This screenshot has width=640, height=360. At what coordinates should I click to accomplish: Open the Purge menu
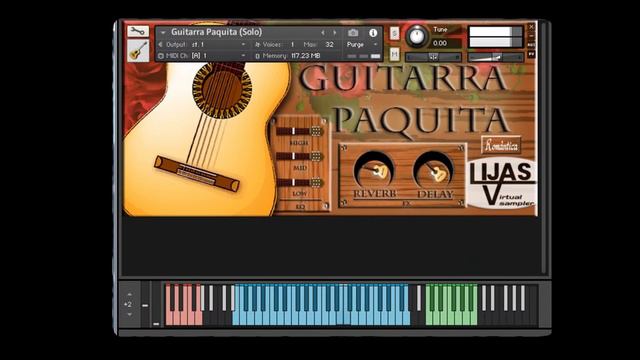point(362,44)
